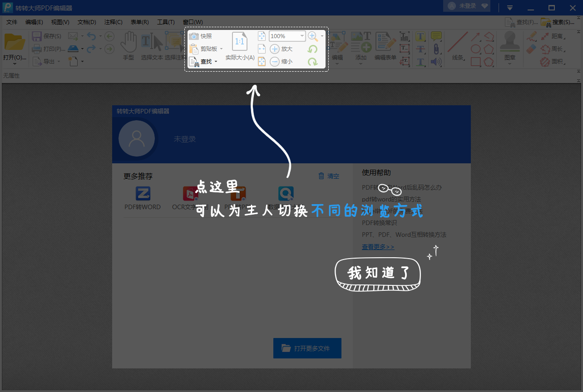This screenshot has width=583, height=392.
Task: Click the 搜索(S)... search button
Action: tap(558, 22)
